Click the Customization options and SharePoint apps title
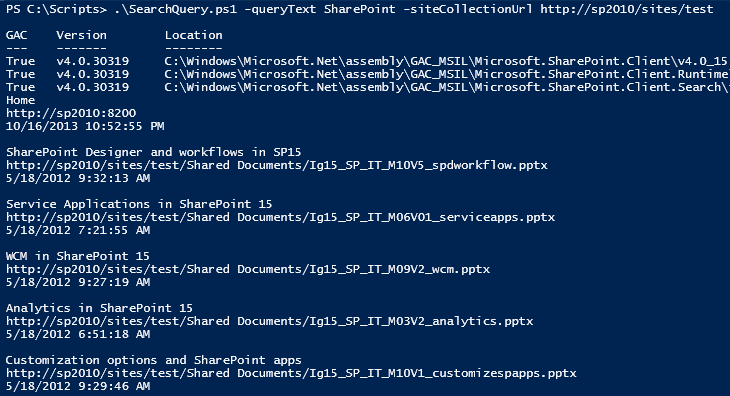 click(x=154, y=360)
